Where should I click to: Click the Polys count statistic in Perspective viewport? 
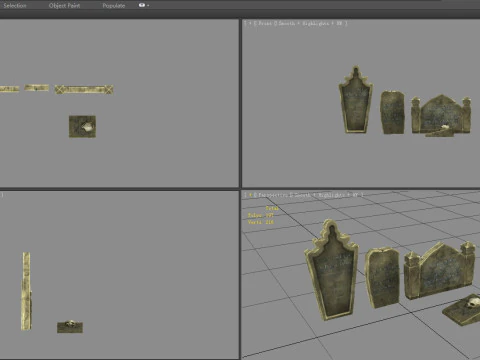(260, 215)
